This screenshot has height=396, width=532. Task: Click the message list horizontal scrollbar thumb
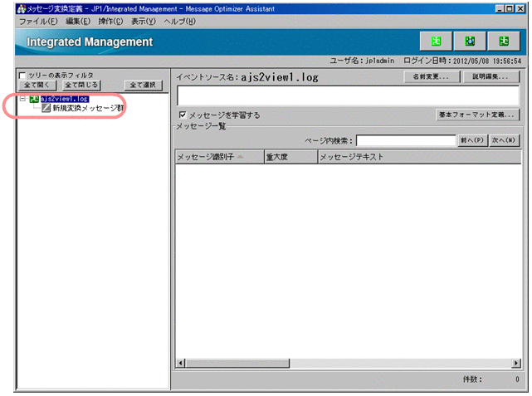click(x=237, y=363)
